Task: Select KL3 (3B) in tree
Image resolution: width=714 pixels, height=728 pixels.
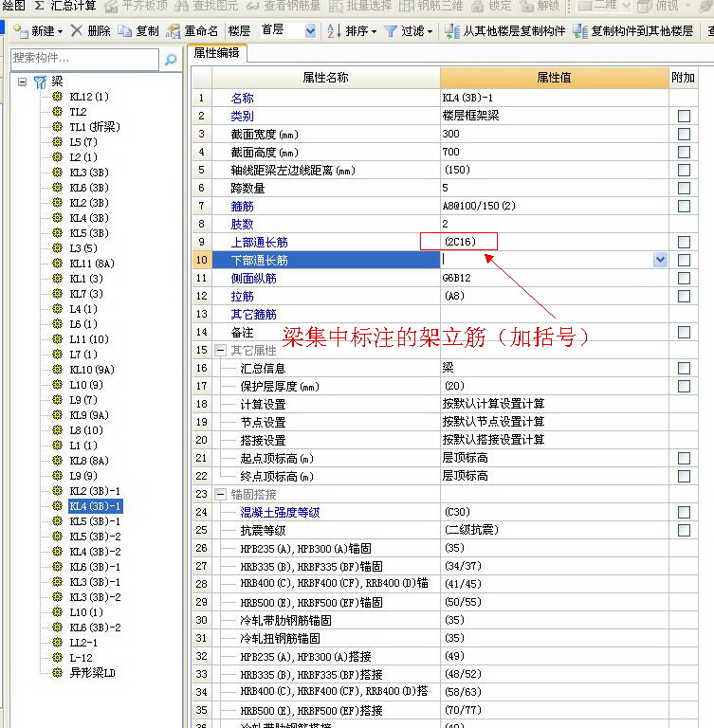Action: pos(89,173)
